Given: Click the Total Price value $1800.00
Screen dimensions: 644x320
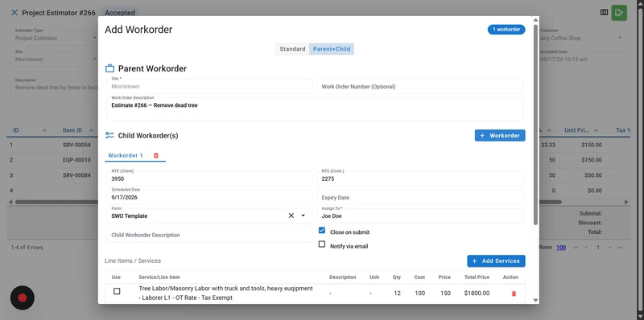Looking at the screenshot, I should pos(477,293).
